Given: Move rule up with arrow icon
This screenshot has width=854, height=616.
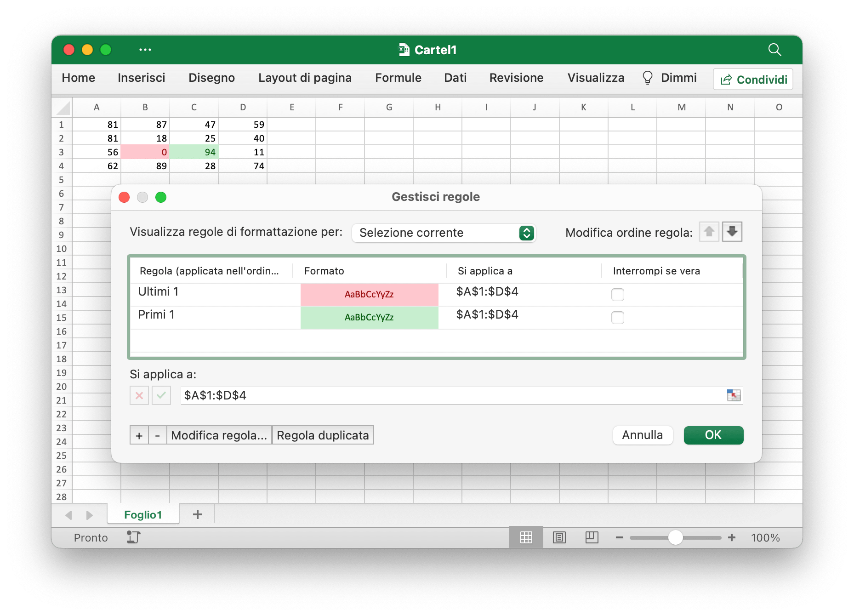Looking at the screenshot, I should click(709, 232).
